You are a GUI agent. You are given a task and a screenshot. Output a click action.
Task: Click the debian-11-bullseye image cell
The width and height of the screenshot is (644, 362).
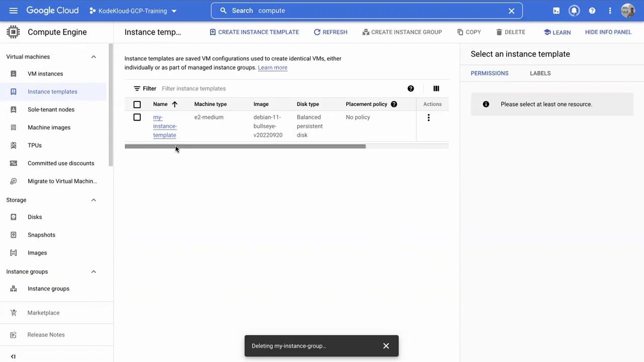pyautogui.click(x=268, y=126)
